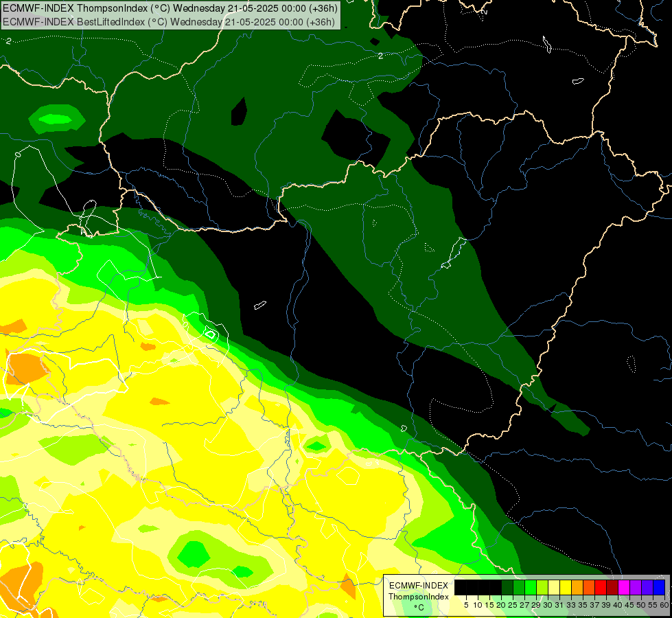Image resolution: width=672 pixels, height=618 pixels.
Task: Click legend scale value 5
Action: 466,605
